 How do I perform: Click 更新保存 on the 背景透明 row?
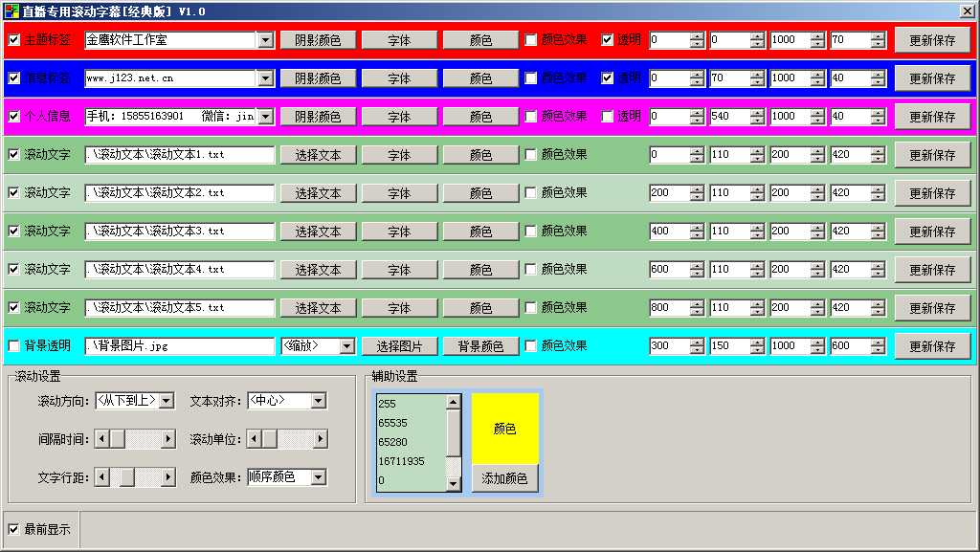tap(932, 345)
